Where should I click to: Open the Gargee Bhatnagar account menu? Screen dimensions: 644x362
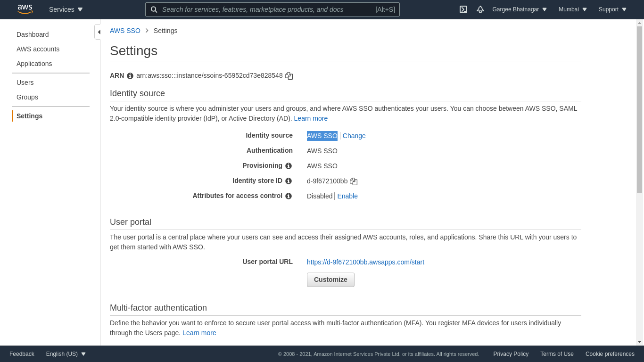(x=520, y=9)
